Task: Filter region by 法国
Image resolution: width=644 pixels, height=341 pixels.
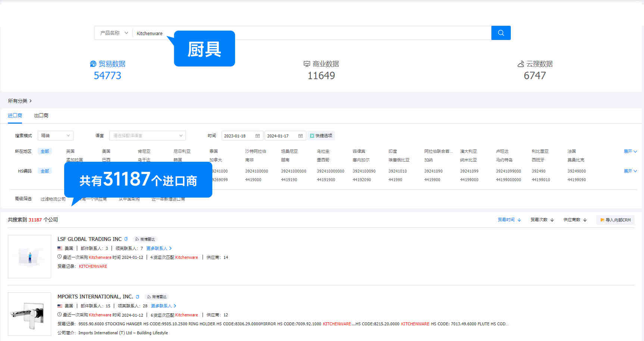Action: pyautogui.click(x=572, y=151)
